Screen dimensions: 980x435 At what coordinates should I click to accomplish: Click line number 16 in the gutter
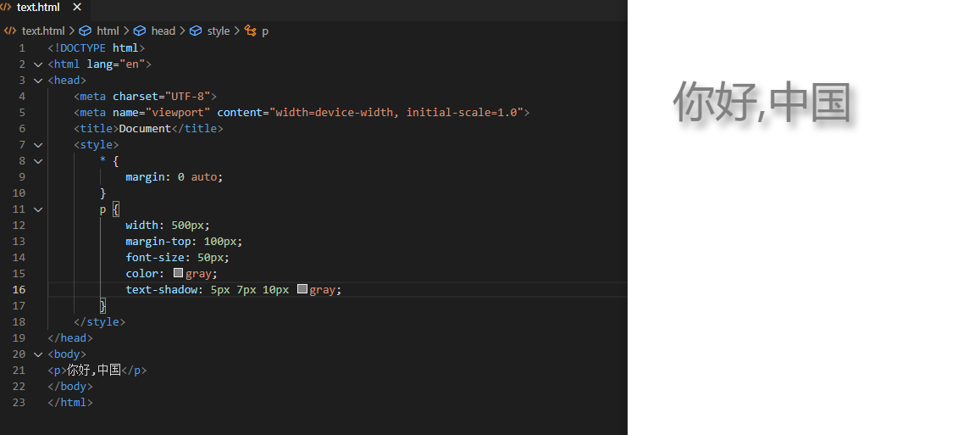tap(19, 290)
